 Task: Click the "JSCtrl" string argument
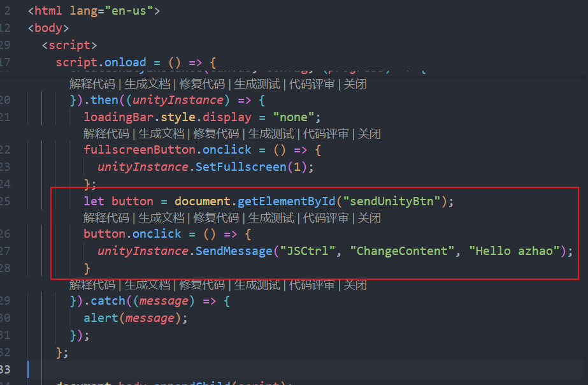[307, 251]
